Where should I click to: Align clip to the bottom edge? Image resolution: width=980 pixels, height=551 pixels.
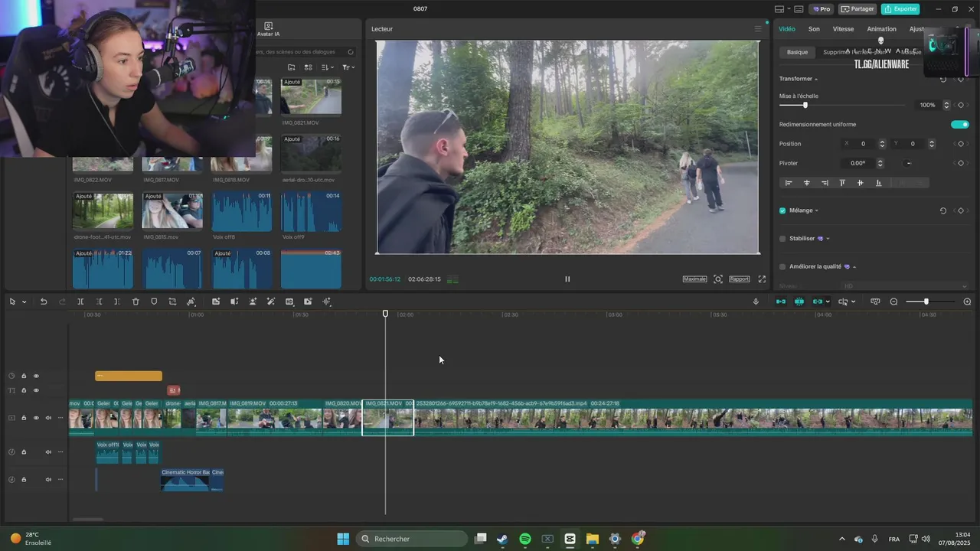878,183
